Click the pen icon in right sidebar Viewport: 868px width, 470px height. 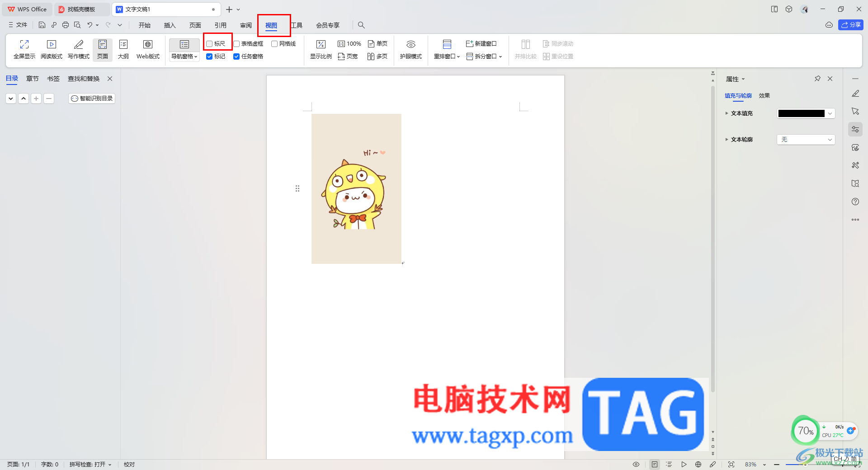[855, 94]
